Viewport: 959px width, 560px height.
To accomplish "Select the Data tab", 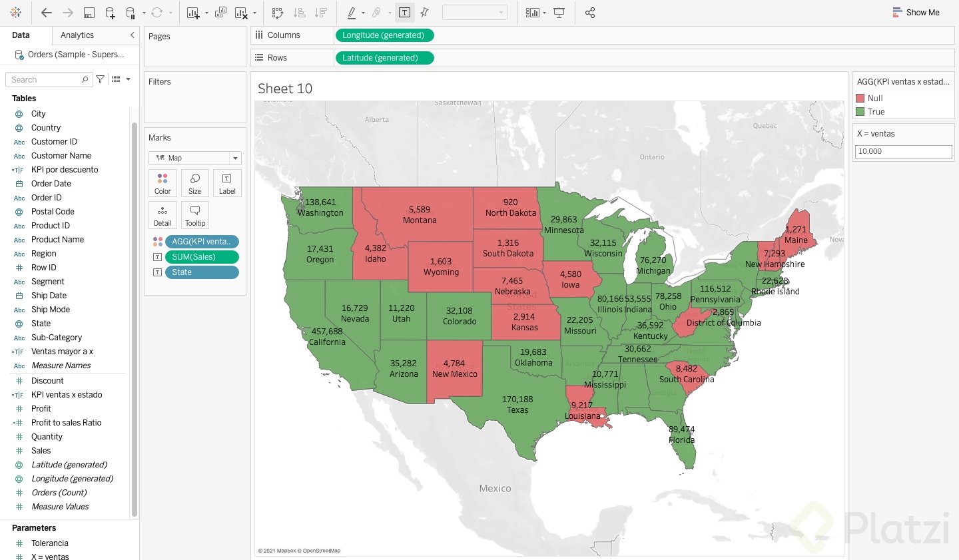I will 21,35.
